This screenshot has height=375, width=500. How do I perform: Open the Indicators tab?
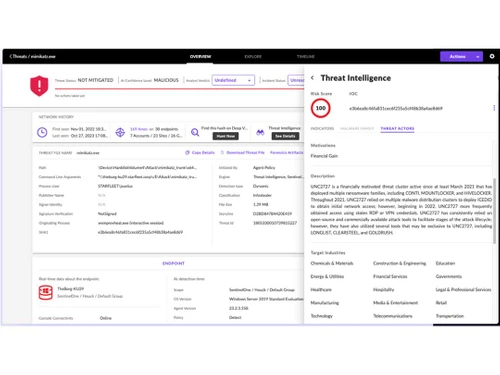point(322,128)
